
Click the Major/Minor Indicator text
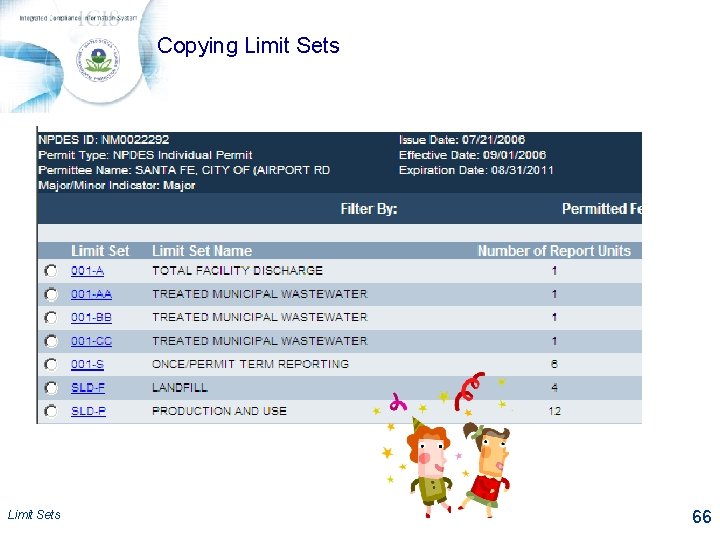point(117,186)
